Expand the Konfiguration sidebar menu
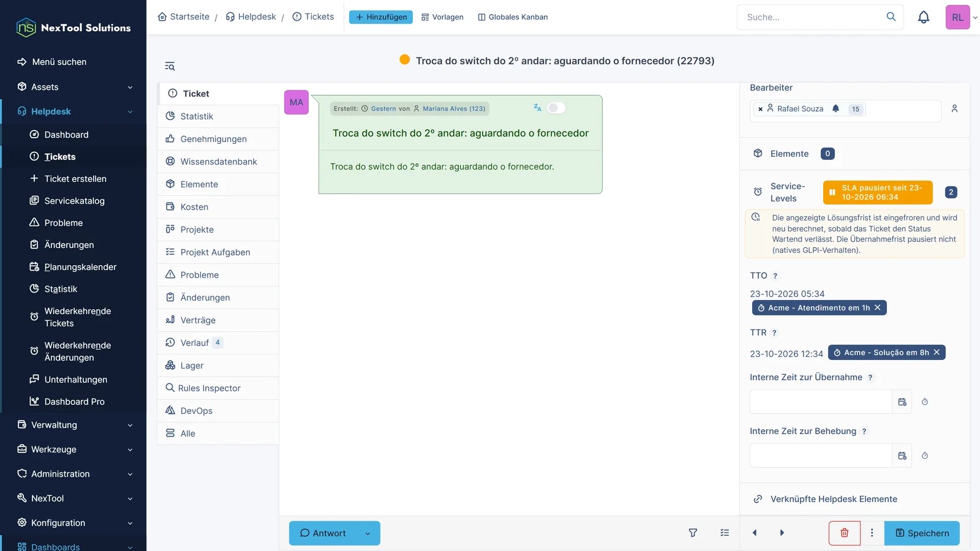980x551 pixels. pyautogui.click(x=73, y=523)
